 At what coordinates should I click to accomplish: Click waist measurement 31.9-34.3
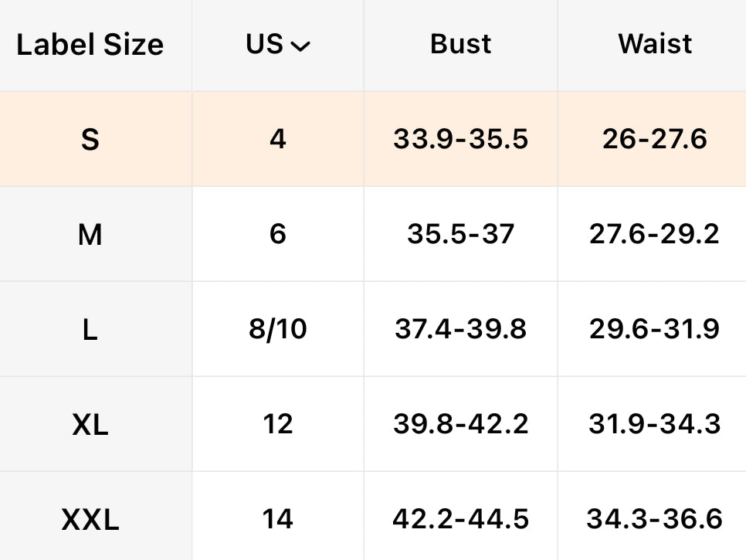[654, 425]
